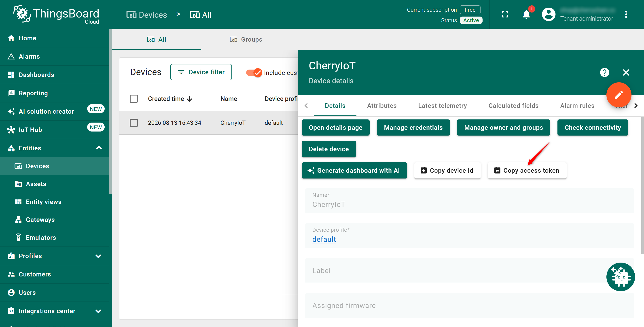Click the user avatar icon
Viewport: 644px width, 327px height.
tap(549, 14)
